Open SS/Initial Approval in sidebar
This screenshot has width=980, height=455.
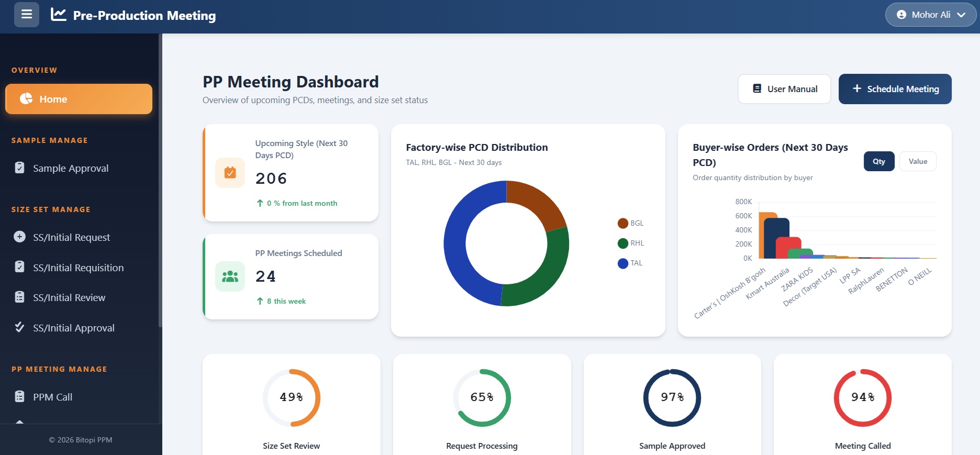click(79, 328)
